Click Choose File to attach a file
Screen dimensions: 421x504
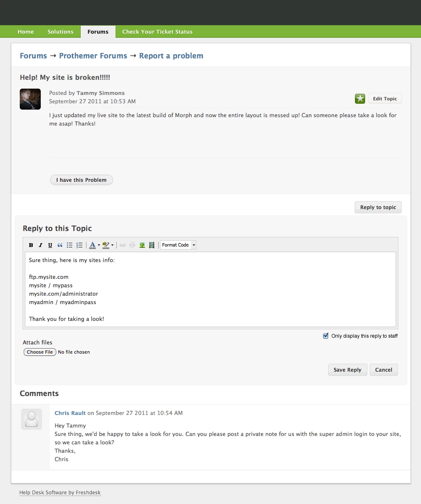point(40,352)
